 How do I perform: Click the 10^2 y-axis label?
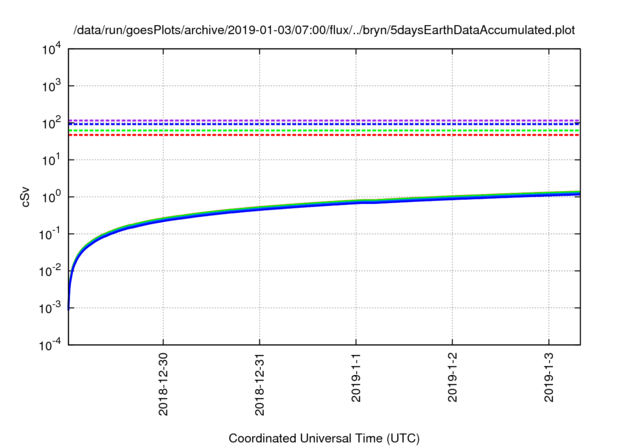(52, 123)
